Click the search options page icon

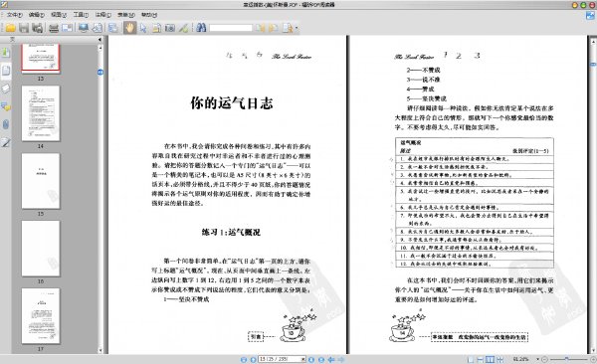288,28
